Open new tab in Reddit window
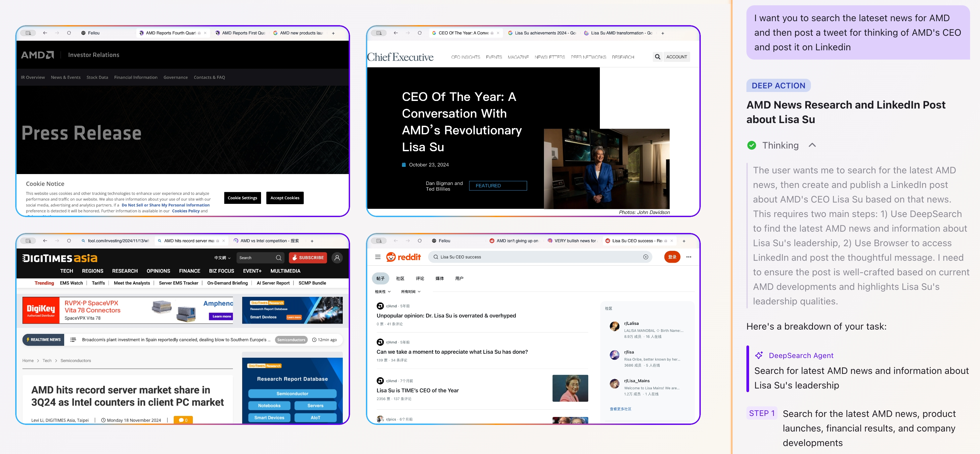The height and width of the screenshot is (454, 980). click(684, 241)
